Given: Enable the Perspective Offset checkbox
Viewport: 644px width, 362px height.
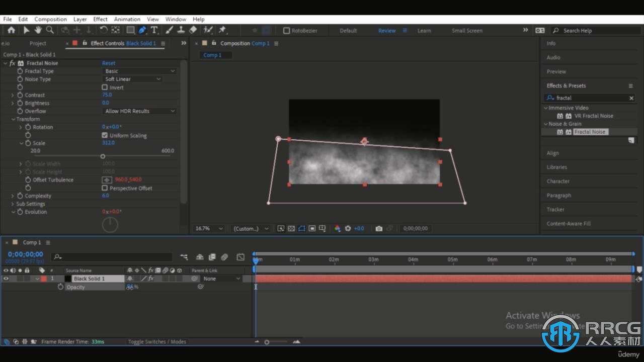Looking at the screenshot, I should tap(105, 188).
